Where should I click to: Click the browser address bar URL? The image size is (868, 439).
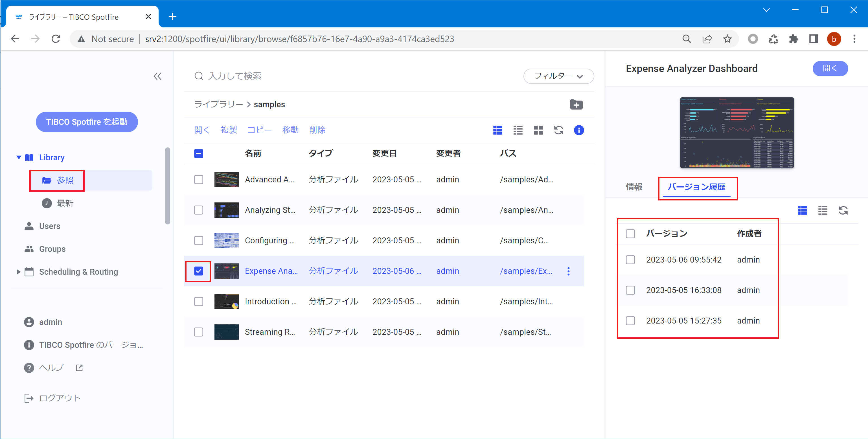point(300,39)
